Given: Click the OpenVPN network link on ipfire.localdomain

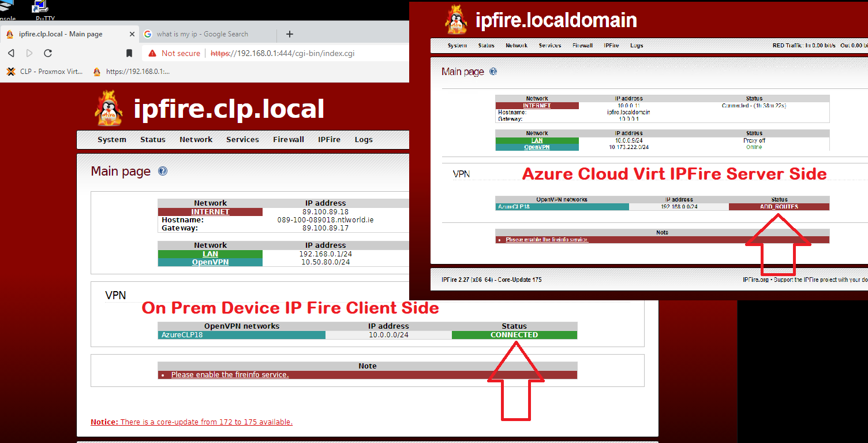Looking at the screenshot, I should pos(537,147).
